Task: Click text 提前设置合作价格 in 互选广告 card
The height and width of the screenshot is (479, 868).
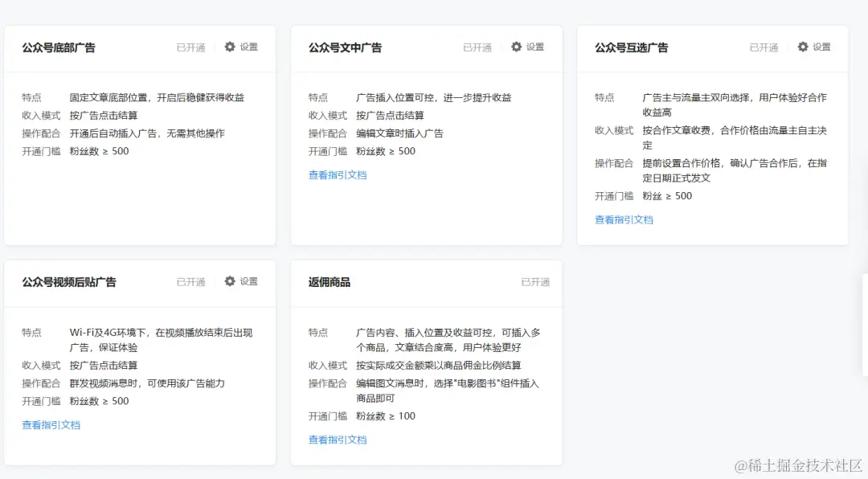Action: 682,163
